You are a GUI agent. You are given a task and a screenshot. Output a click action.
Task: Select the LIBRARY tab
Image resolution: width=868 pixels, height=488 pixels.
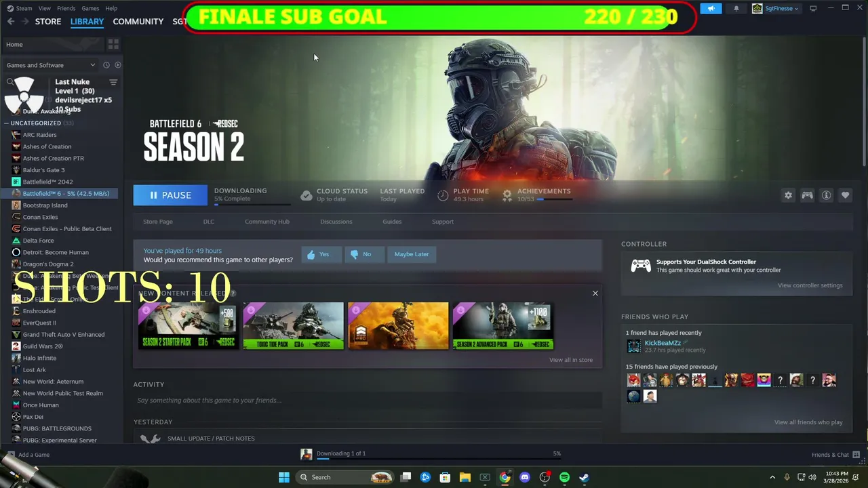tap(87, 22)
